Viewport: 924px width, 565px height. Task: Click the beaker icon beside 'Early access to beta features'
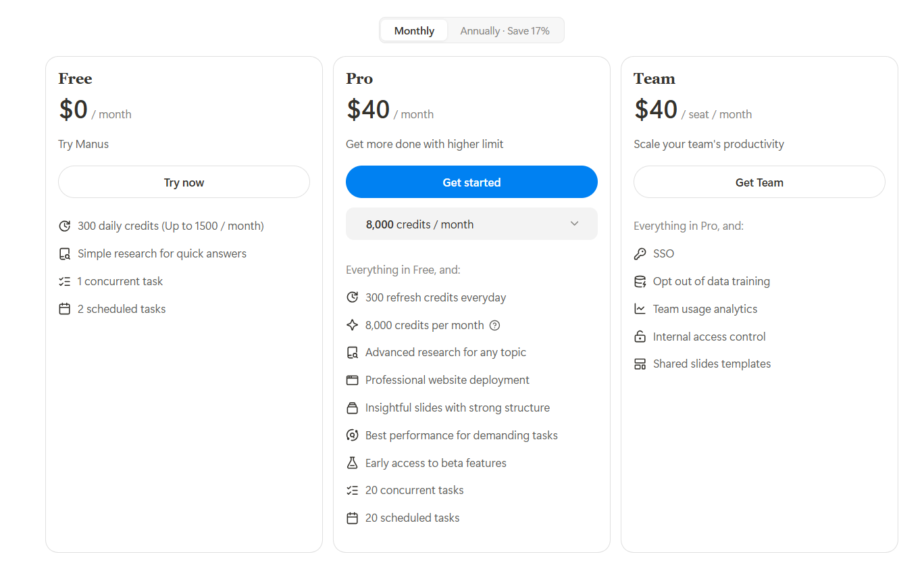click(x=352, y=462)
